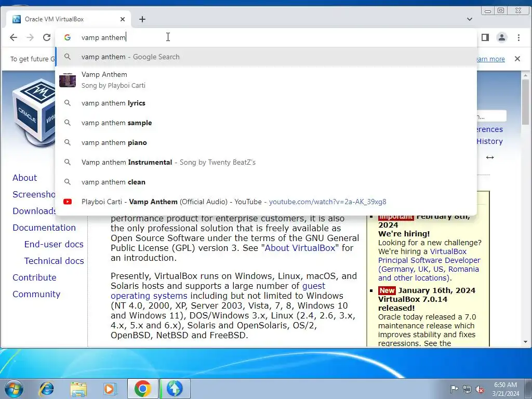The width and height of the screenshot is (532, 399).
Task: Open End-user docs link
Action: [x=54, y=244]
